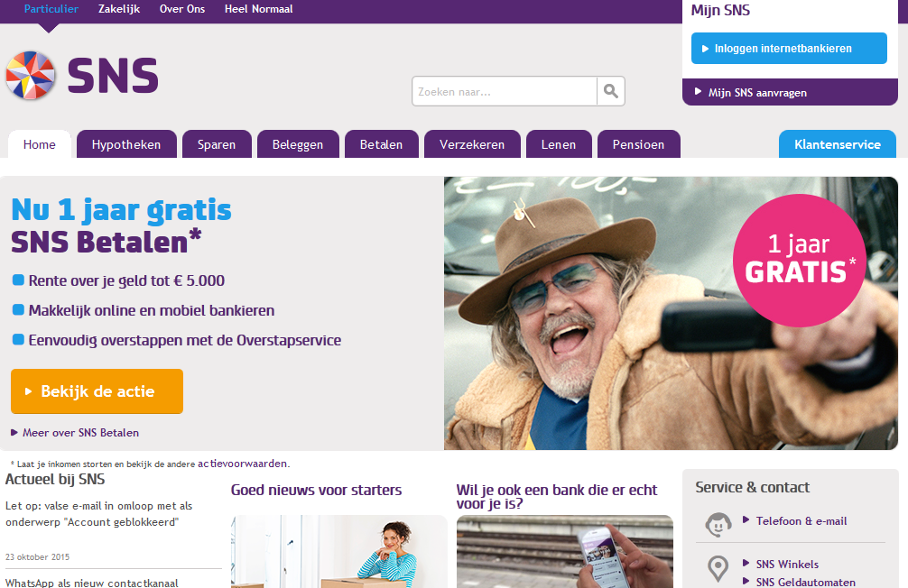Open the Heel Normaal top menu item
The width and height of the screenshot is (908, 588).
click(x=259, y=9)
